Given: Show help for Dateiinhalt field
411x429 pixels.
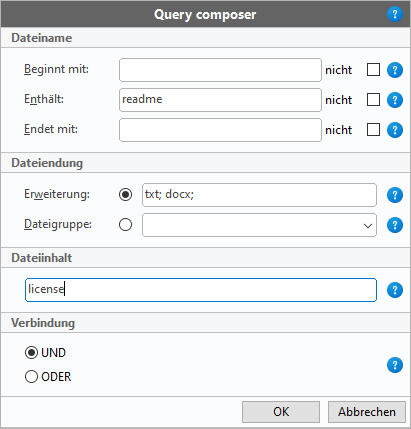Looking at the screenshot, I should (395, 290).
